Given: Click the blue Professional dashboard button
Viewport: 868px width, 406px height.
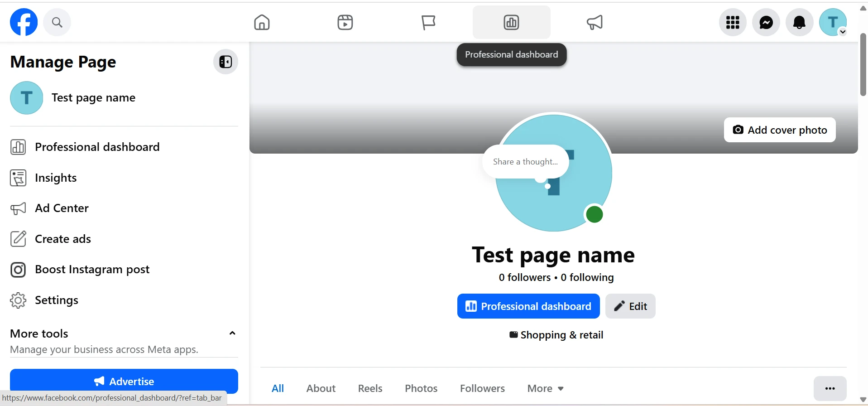Looking at the screenshot, I should click(528, 306).
